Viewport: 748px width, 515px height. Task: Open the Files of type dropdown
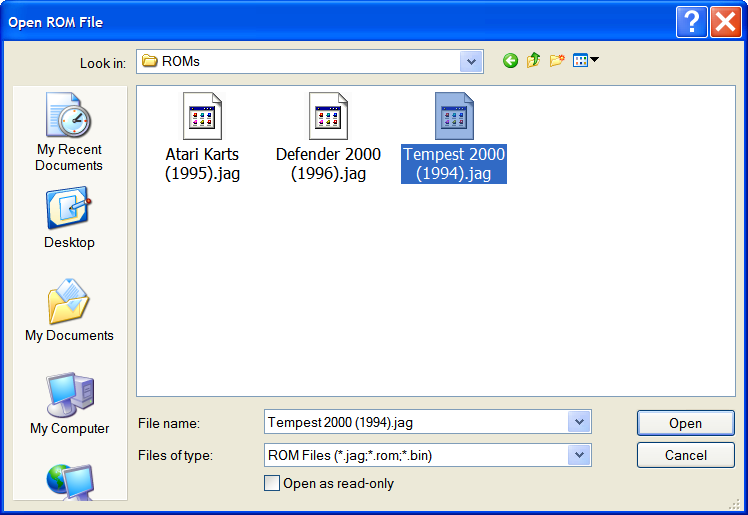[x=579, y=455]
